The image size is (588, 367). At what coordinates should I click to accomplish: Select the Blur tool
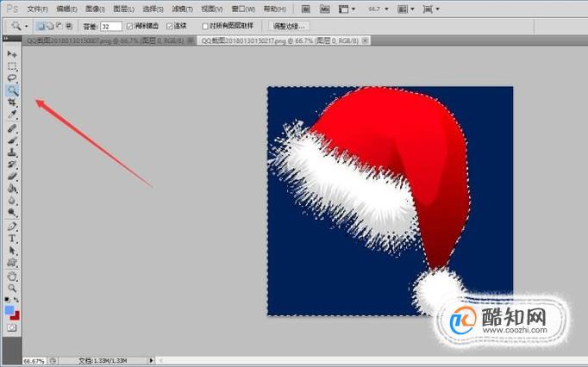point(12,200)
